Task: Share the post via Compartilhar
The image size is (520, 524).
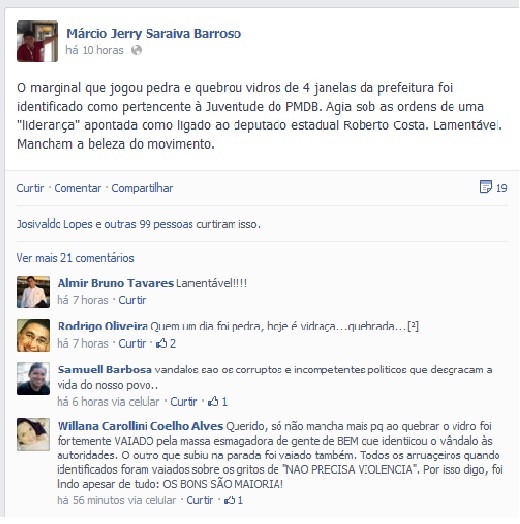Action: click(142, 188)
